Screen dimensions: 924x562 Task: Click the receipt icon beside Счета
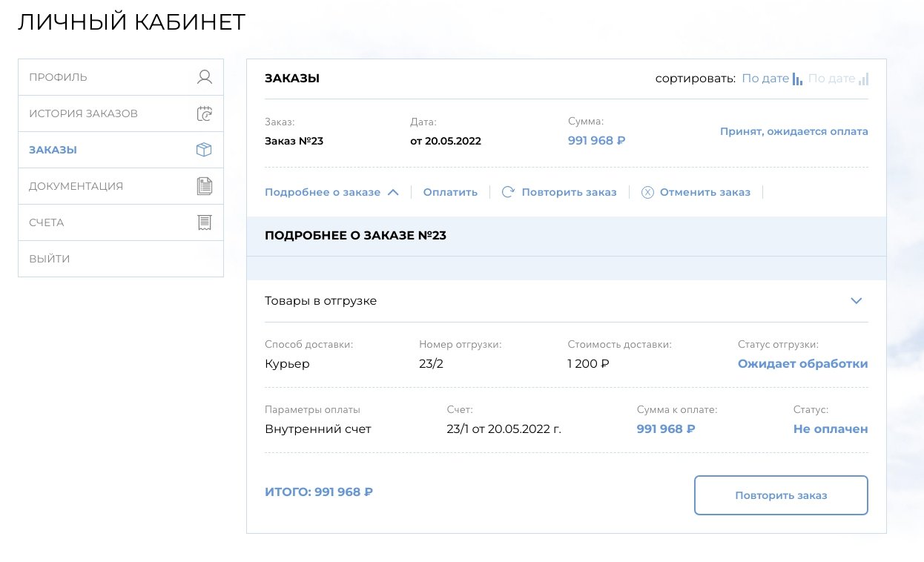205,222
